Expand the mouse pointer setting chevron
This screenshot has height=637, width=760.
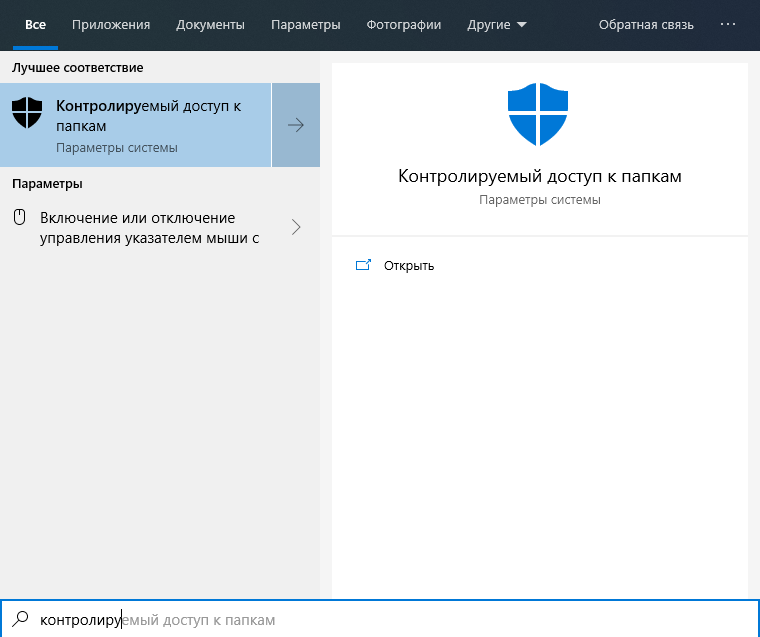tap(296, 227)
